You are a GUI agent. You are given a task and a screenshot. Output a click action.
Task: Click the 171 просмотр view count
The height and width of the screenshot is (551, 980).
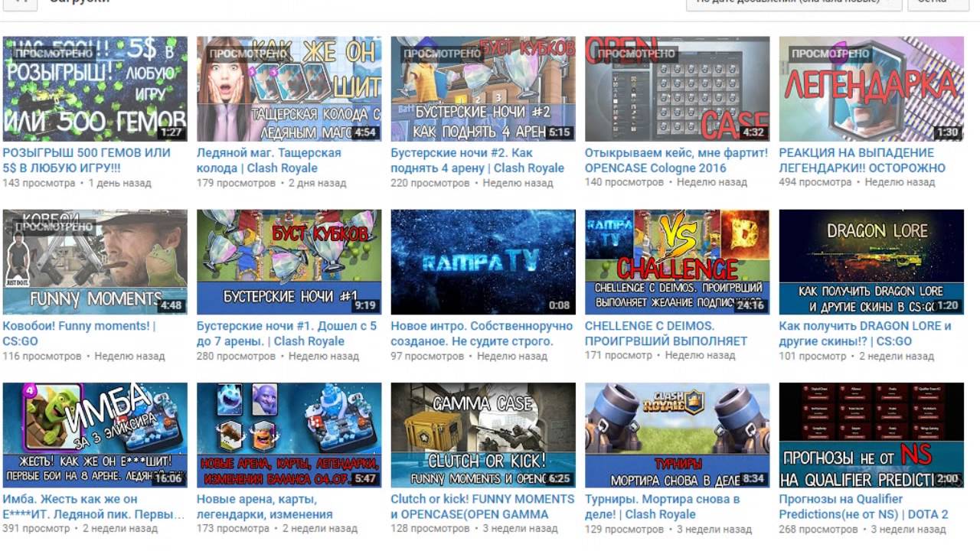coord(619,356)
